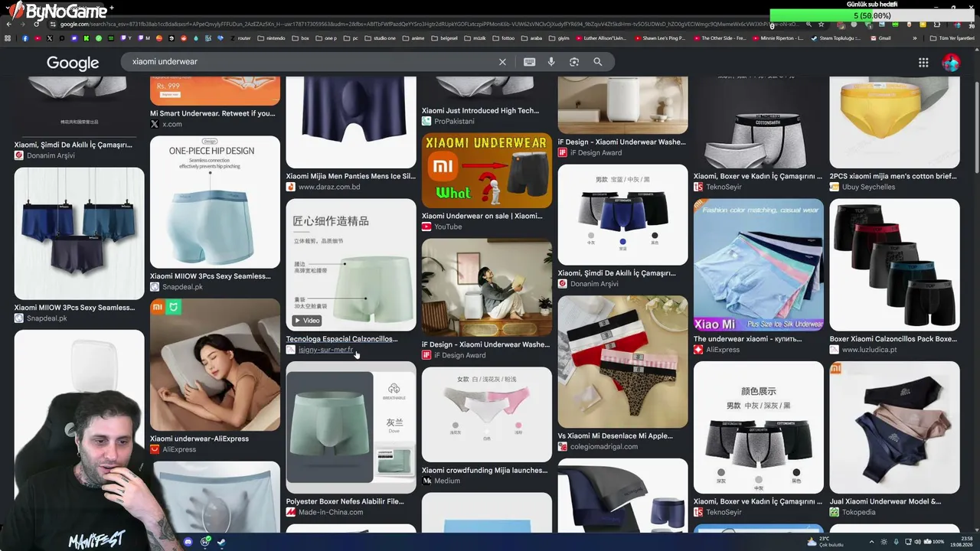The width and height of the screenshot is (980, 551).
Task: Open the Gmail bookmark
Action: point(880,38)
